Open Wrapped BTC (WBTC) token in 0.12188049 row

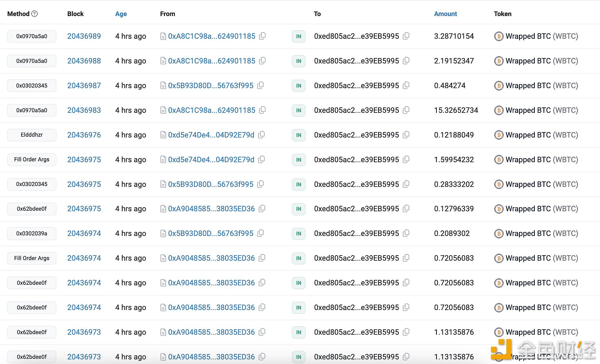[x=542, y=135]
